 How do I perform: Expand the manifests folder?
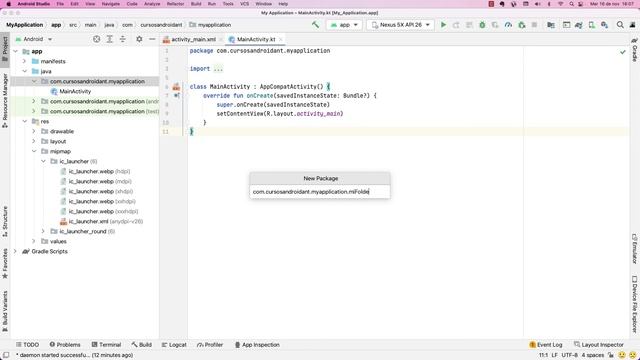[x=24, y=61]
